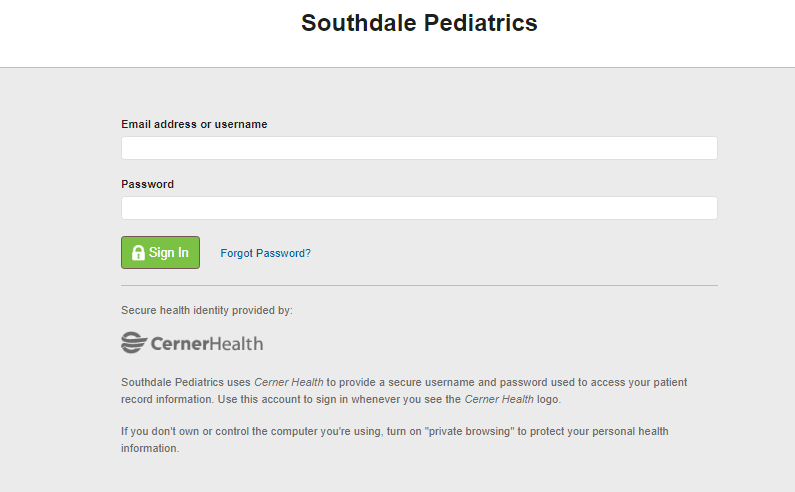The width and height of the screenshot is (795, 492).
Task: Click the green Sign In button
Action: pos(160,253)
